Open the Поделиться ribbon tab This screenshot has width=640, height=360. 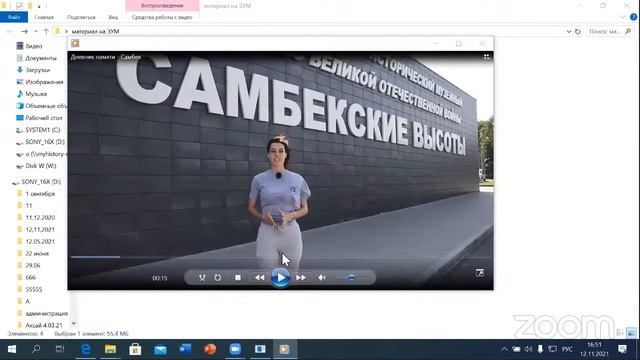(81, 17)
